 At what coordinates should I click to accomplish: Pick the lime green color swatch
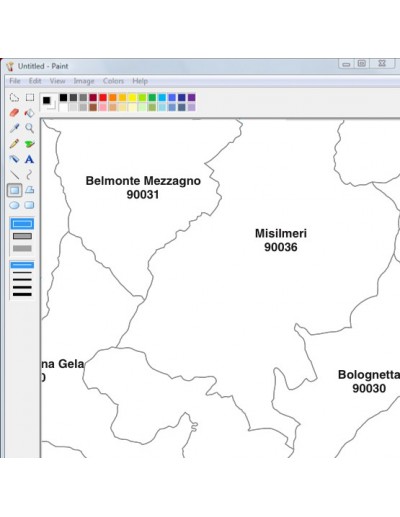(x=142, y=97)
